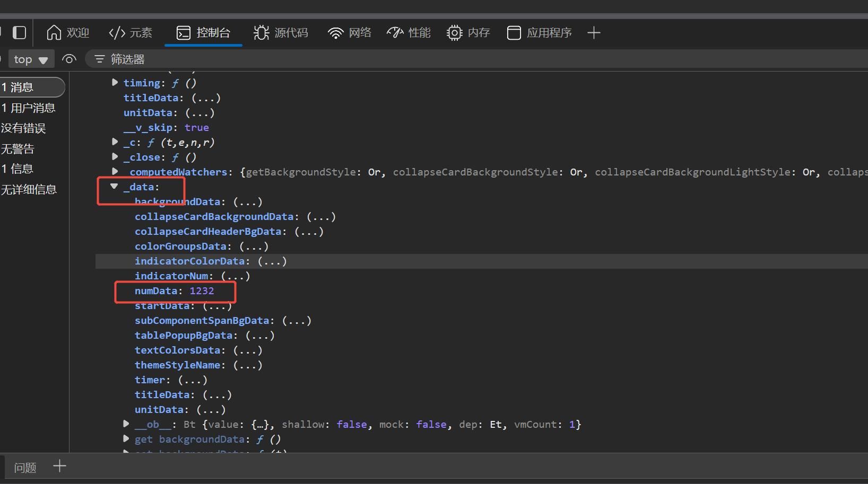Image resolution: width=868 pixels, height=484 pixels.
Task: Invoke getter for themeStyleName (...)
Action: coord(248,365)
